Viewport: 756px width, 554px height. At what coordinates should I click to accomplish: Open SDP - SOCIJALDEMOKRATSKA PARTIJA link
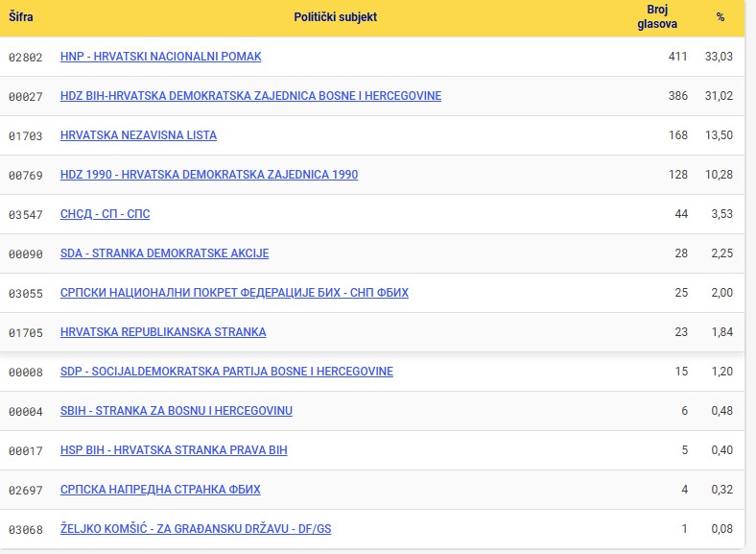point(226,372)
